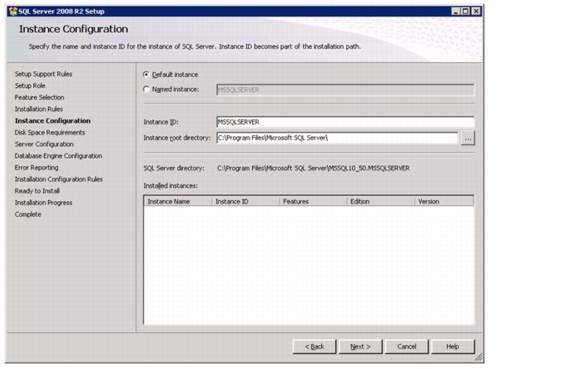The height and width of the screenshot is (369, 576).
Task: Select Ready to Install step
Action: point(37,191)
